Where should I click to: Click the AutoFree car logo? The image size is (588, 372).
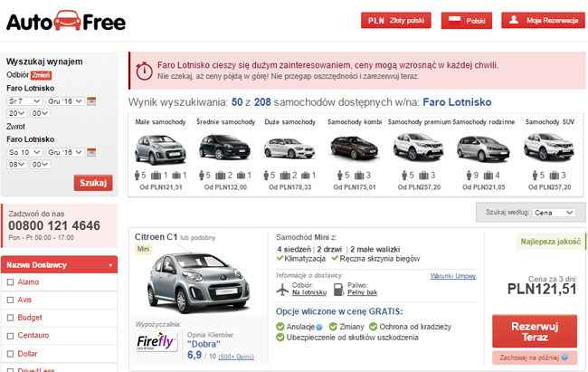(66, 21)
